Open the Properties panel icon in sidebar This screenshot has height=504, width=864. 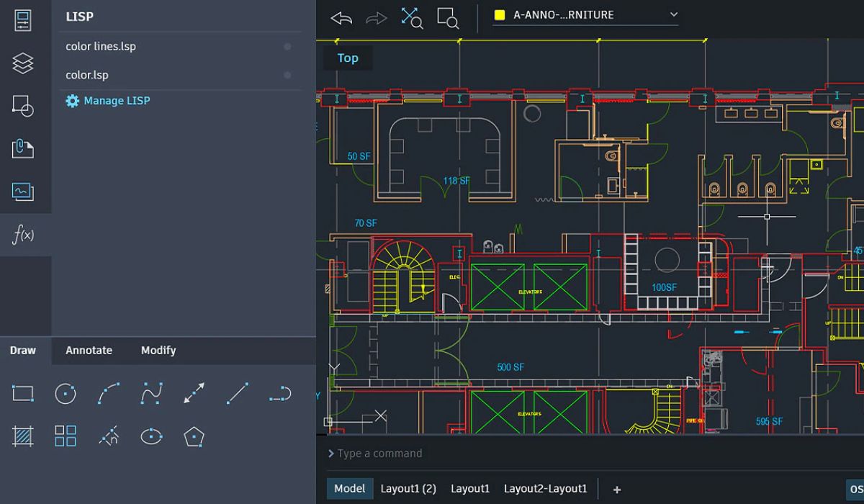23,20
